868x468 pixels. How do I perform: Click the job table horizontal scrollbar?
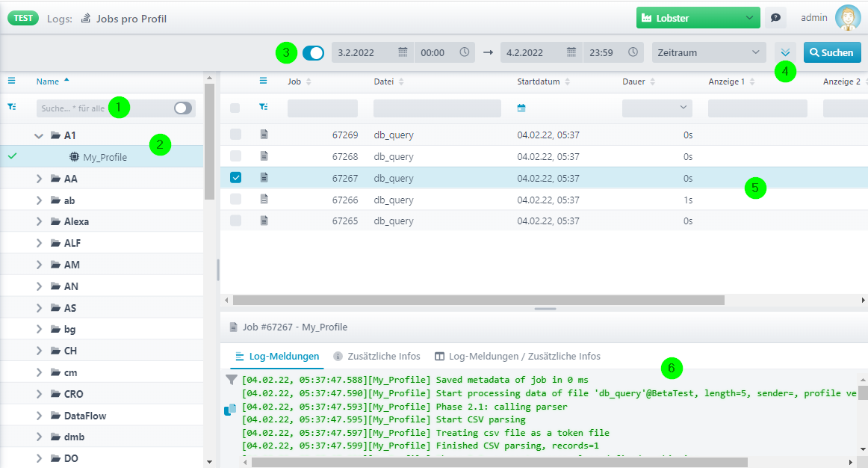[478, 301]
